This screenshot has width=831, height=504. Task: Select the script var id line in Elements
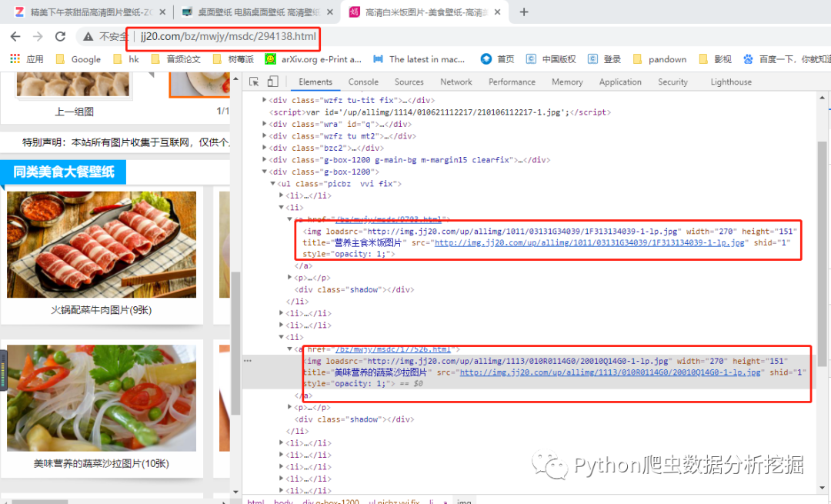(x=440, y=112)
